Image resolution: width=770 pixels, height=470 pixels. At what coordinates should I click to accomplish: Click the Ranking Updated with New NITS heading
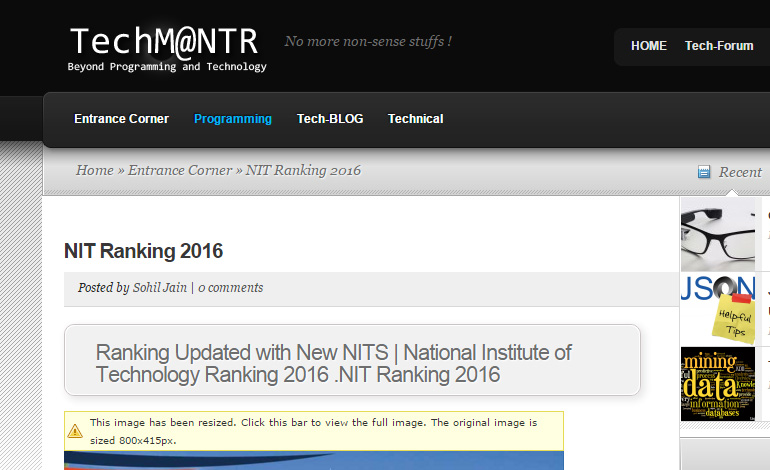tap(333, 364)
